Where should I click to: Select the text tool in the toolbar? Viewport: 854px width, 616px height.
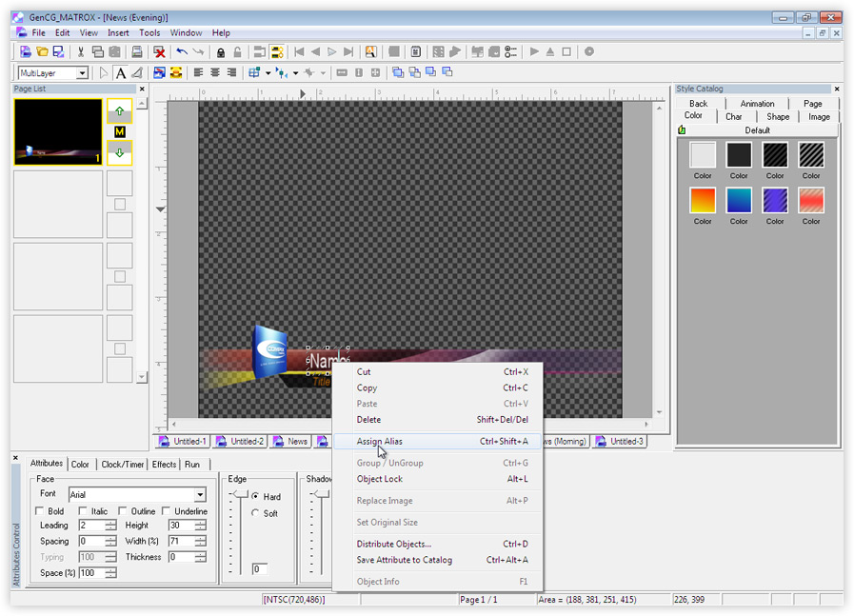122,71
